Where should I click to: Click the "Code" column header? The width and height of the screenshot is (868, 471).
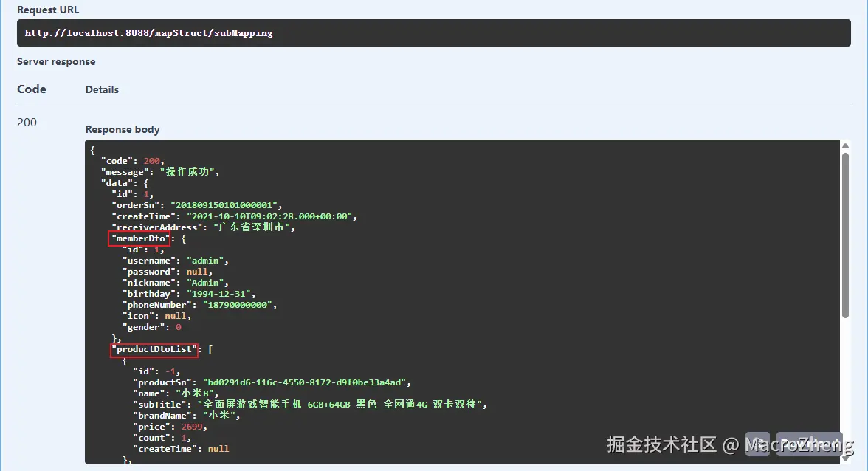coord(32,89)
